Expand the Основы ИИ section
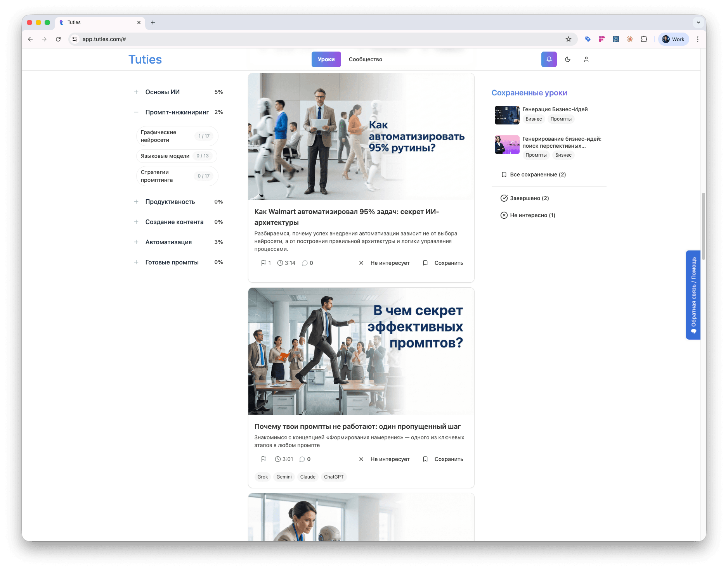This screenshot has height=570, width=728. [136, 92]
